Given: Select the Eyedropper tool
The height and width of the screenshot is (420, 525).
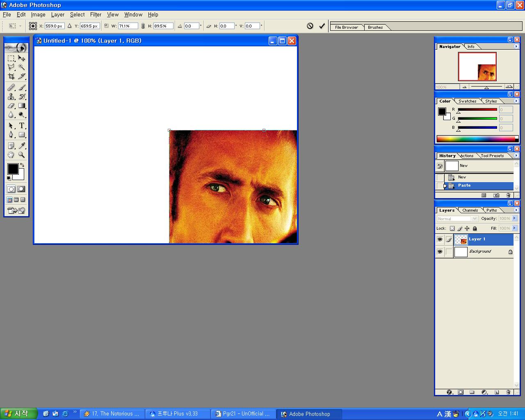Looking at the screenshot, I should (22, 146).
